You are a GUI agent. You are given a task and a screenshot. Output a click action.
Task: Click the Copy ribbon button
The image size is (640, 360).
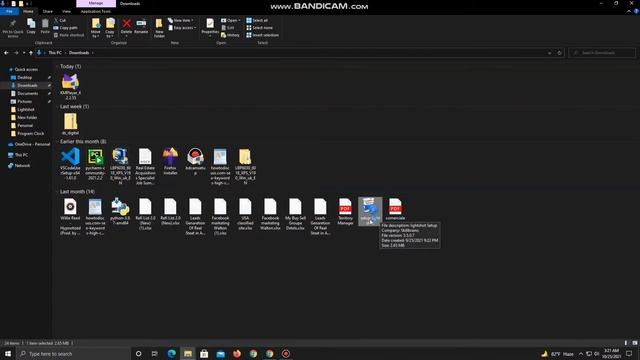tap(31, 27)
